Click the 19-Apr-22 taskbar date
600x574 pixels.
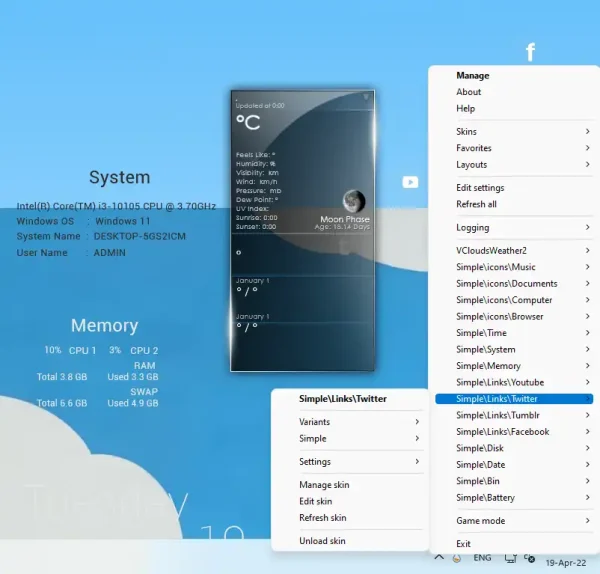pyautogui.click(x=566, y=563)
